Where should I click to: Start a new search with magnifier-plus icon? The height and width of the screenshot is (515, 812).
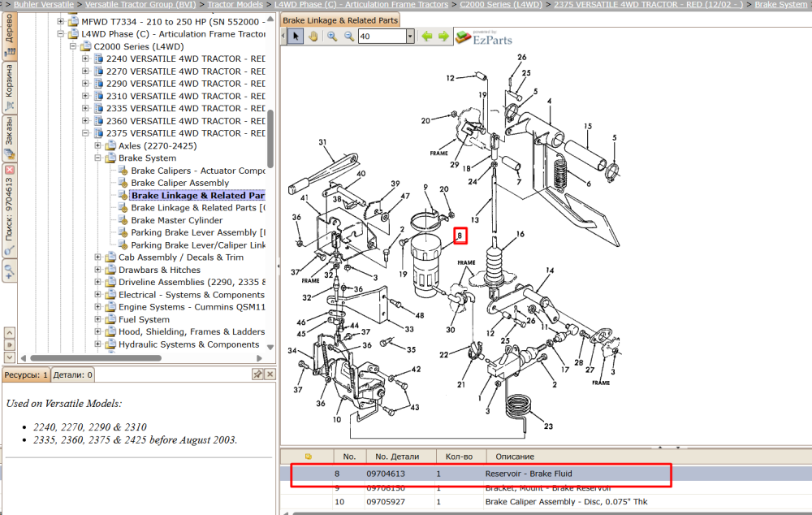[x=9, y=270]
